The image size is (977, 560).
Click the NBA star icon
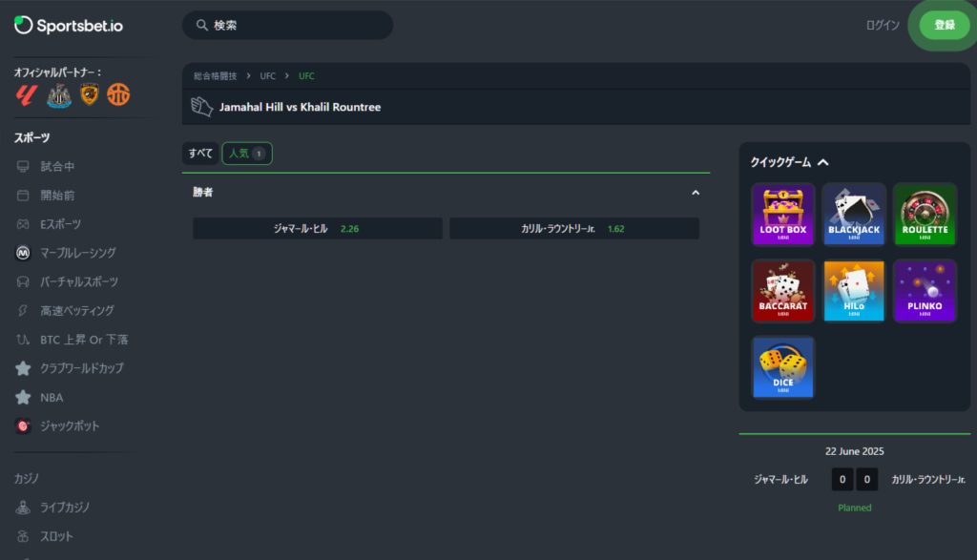click(x=23, y=398)
